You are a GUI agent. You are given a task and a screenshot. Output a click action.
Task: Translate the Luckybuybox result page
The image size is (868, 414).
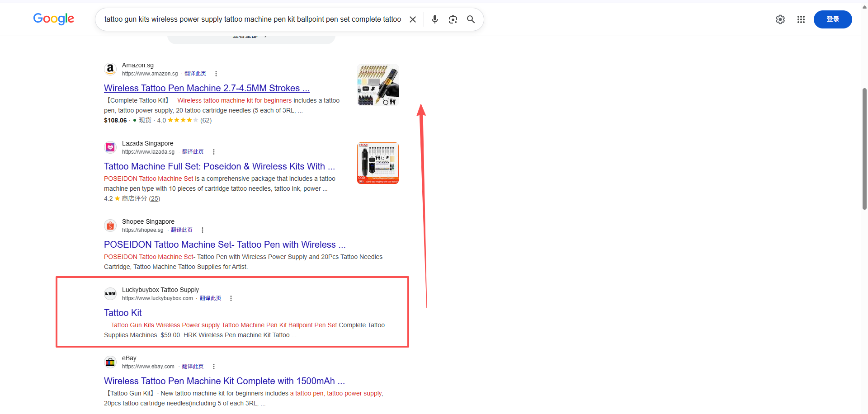tap(211, 298)
